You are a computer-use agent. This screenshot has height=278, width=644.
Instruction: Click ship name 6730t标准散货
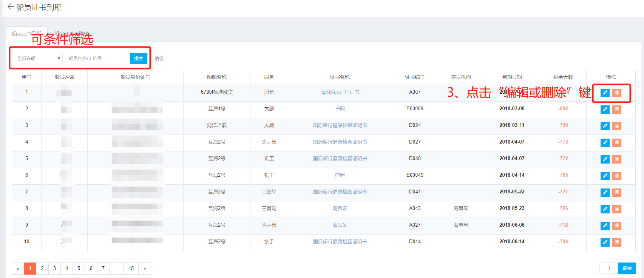(217, 92)
